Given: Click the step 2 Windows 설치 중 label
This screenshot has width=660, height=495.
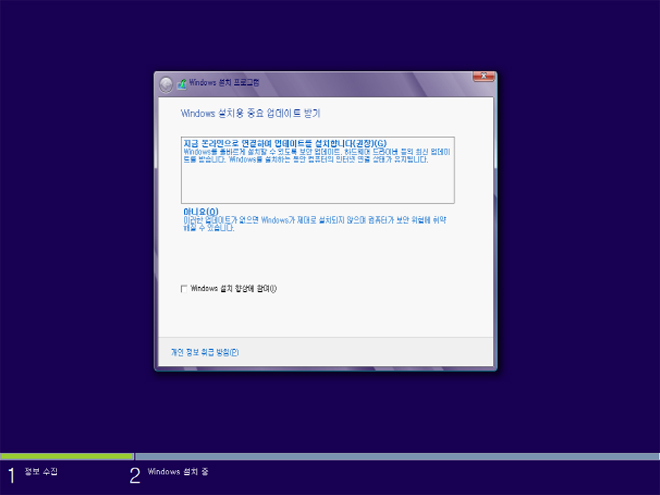Looking at the screenshot, I should point(178,472).
